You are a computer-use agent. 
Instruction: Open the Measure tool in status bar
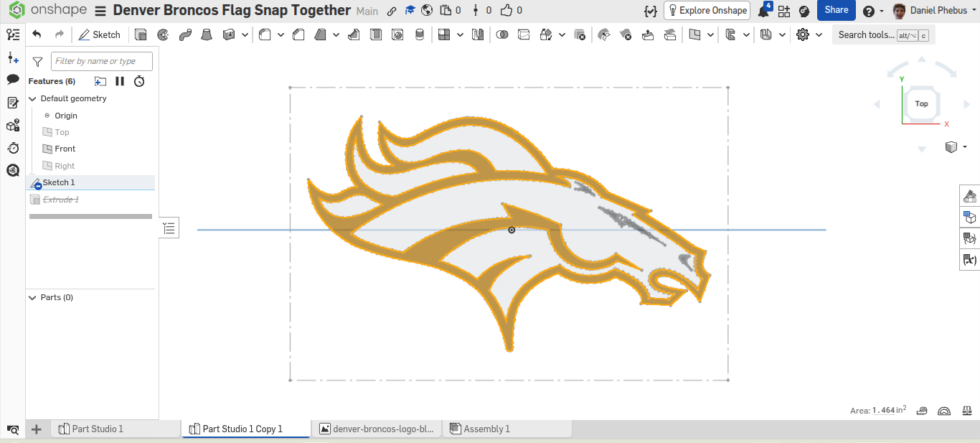(922, 411)
